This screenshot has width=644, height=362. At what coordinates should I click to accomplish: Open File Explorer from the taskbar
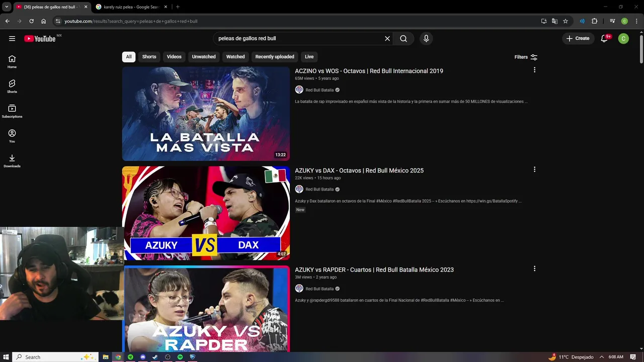pos(106,357)
